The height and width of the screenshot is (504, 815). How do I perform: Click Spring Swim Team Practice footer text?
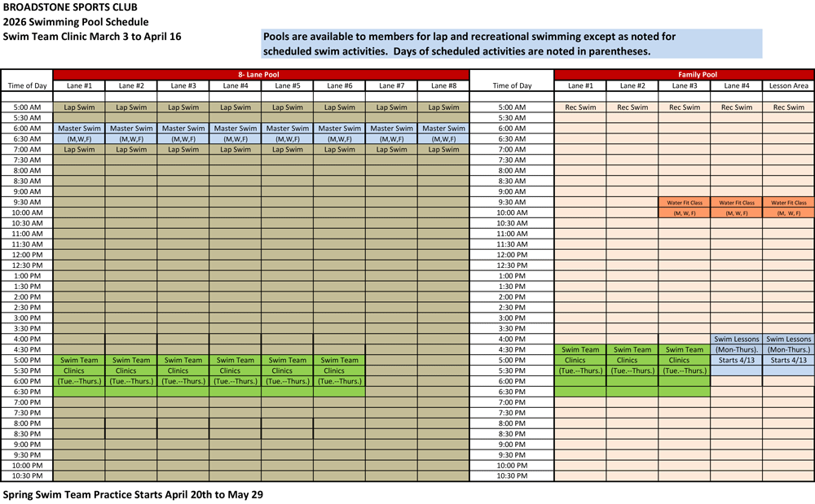133,494
